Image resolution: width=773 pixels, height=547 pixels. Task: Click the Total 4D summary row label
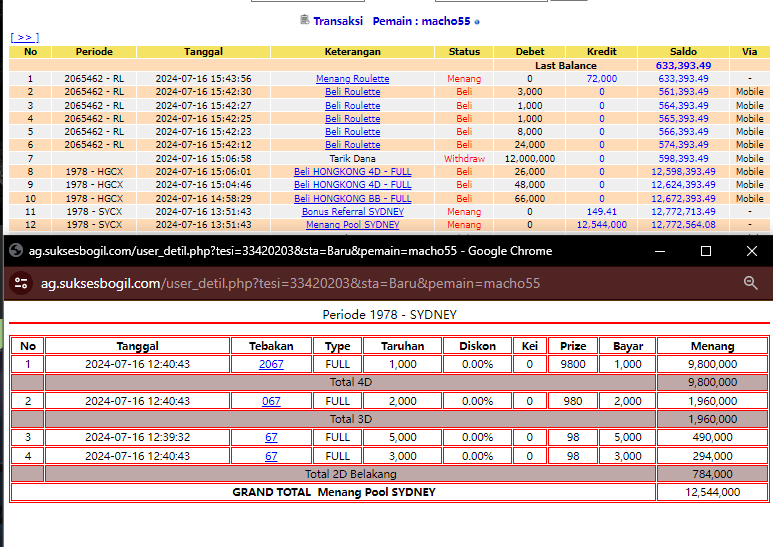[x=351, y=382]
